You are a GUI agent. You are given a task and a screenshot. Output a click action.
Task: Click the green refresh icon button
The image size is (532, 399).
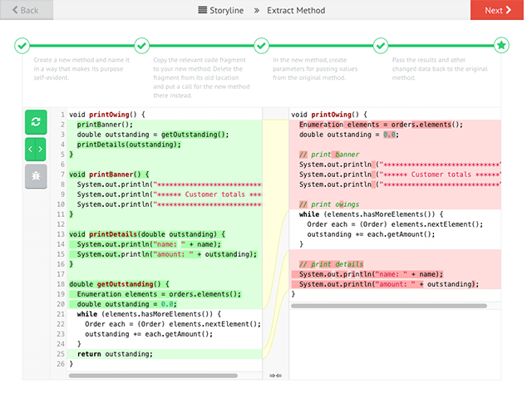[x=36, y=122]
